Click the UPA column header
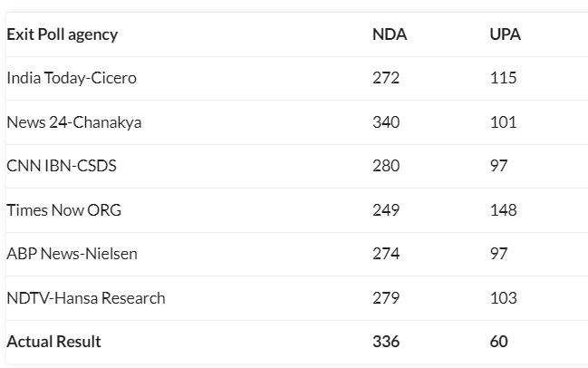 [505, 34]
